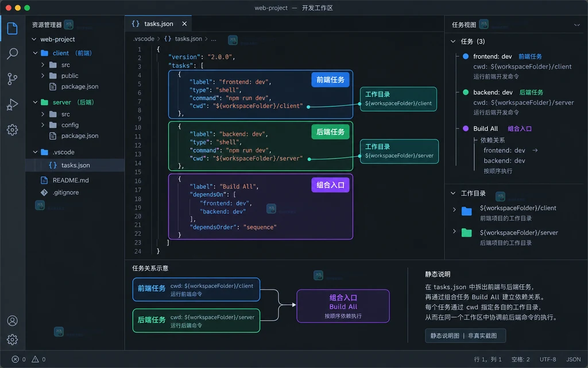This screenshot has height=368, width=588.
Task: Click the 前端任务 box in relationship diagram
Action: coord(196,290)
